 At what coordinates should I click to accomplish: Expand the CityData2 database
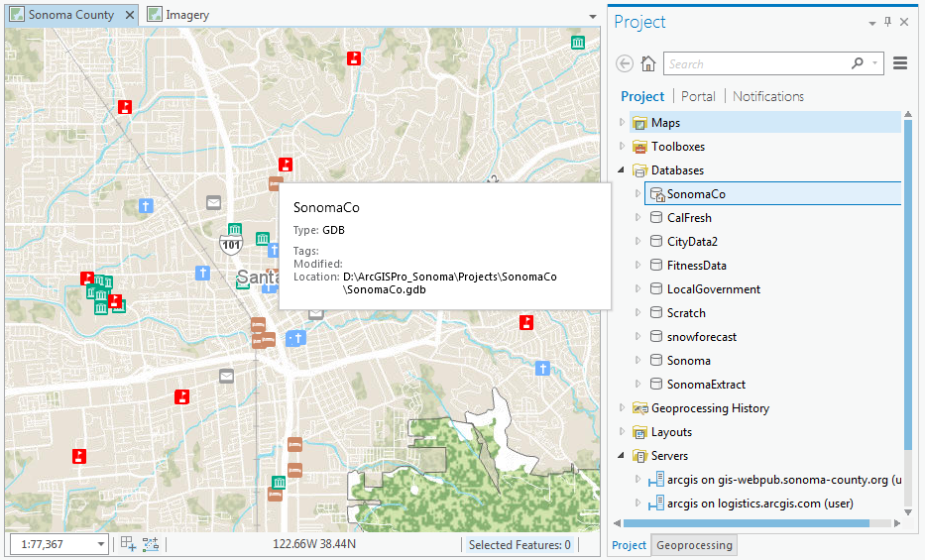pos(637,241)
